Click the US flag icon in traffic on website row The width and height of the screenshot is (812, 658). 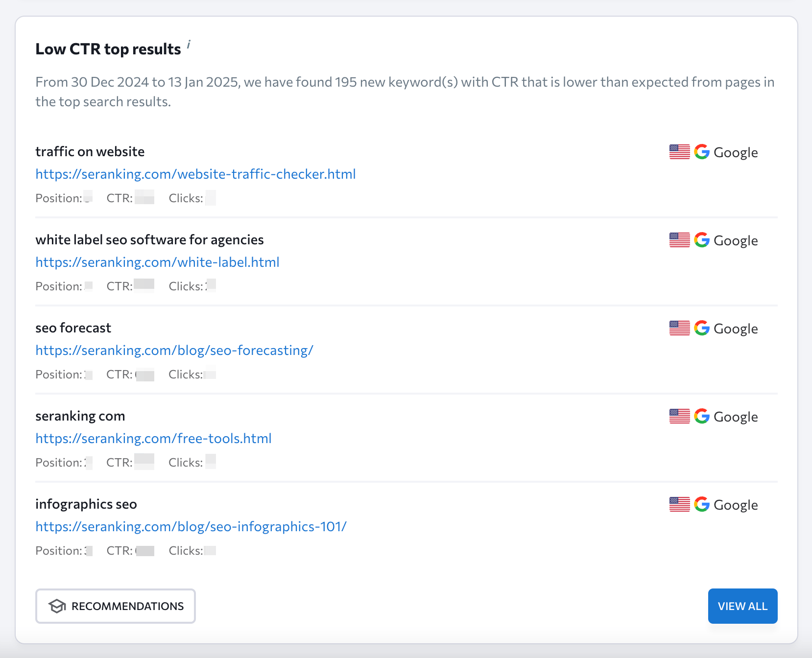[680, 152]
